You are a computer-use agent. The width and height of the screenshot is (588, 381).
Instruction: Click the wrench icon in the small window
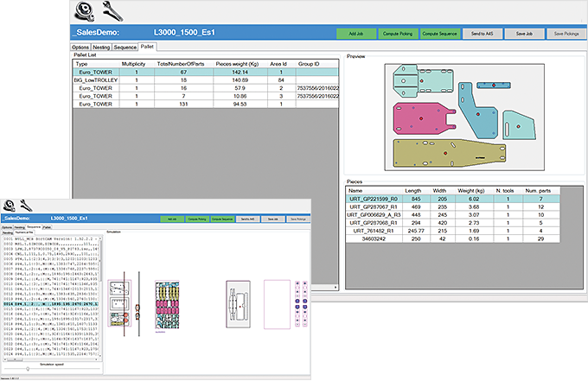27,205
